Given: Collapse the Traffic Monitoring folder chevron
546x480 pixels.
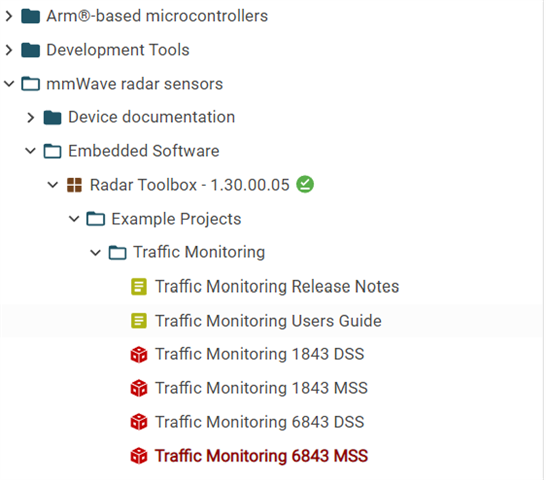Looking at the screenshot, I should click(95, 253).
